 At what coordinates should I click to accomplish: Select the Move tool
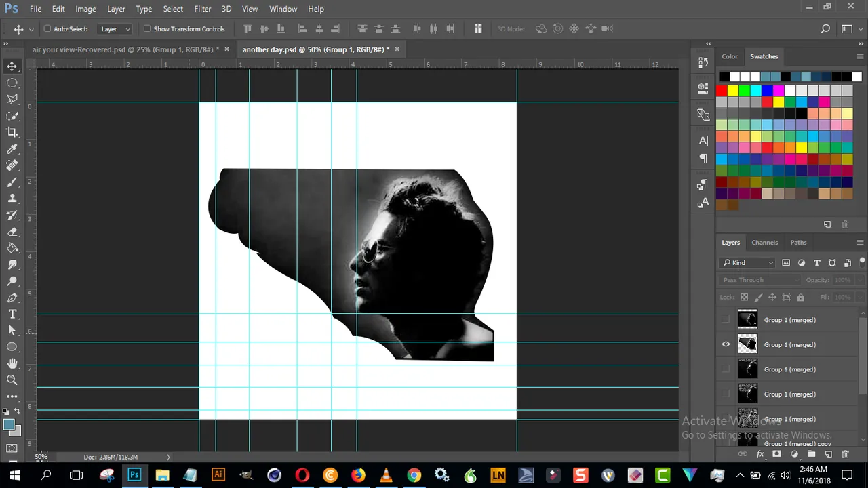click(x=12, y=66)
